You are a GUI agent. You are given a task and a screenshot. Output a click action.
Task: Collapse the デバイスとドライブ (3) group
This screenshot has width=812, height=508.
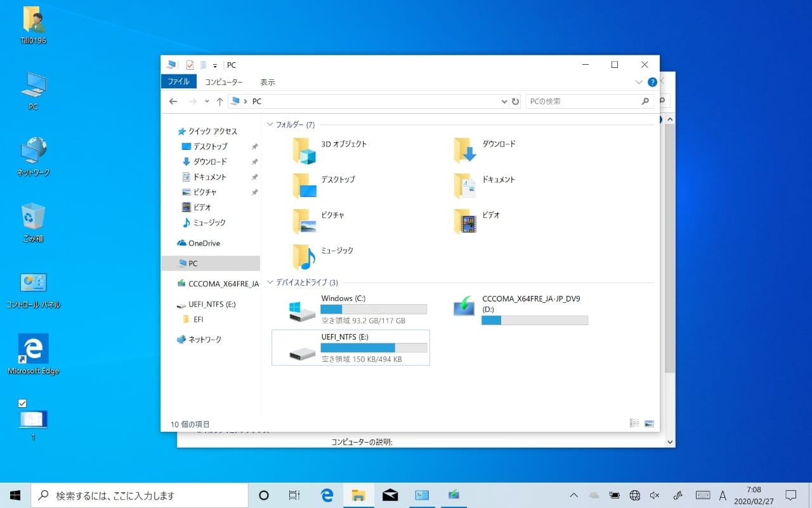point(271,283)
